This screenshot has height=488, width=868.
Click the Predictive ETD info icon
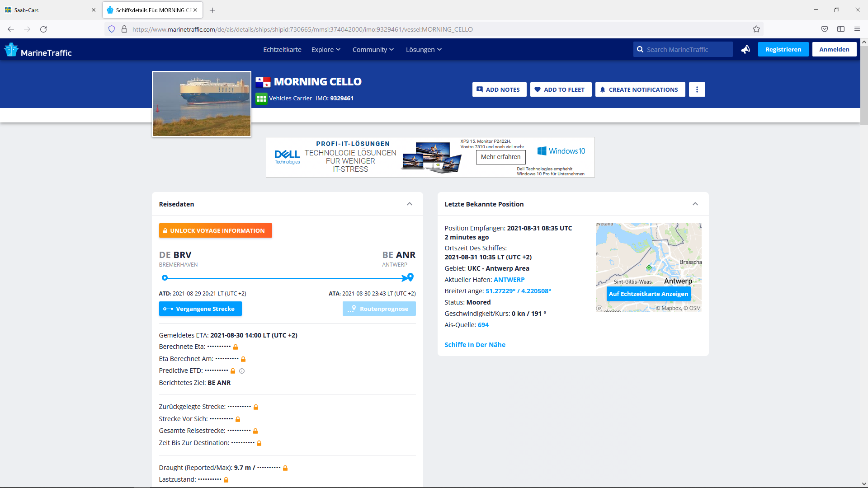coord(242,371)
